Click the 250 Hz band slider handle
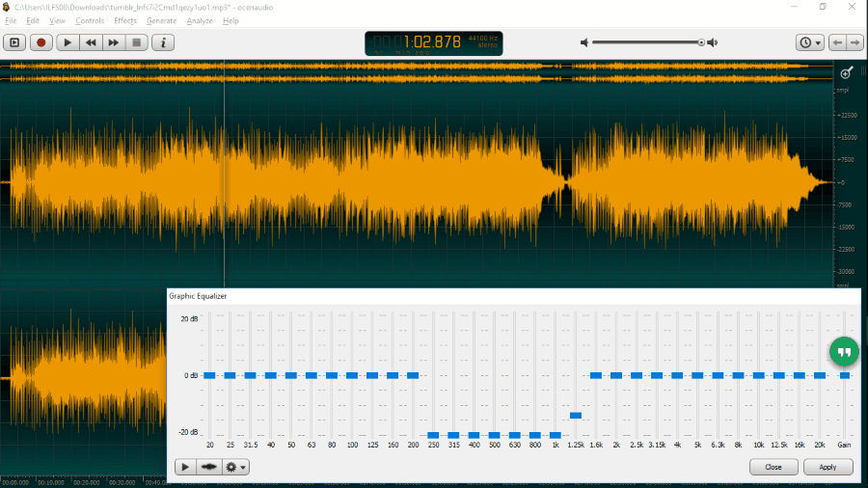868x488 pixels. click(433, 435)
